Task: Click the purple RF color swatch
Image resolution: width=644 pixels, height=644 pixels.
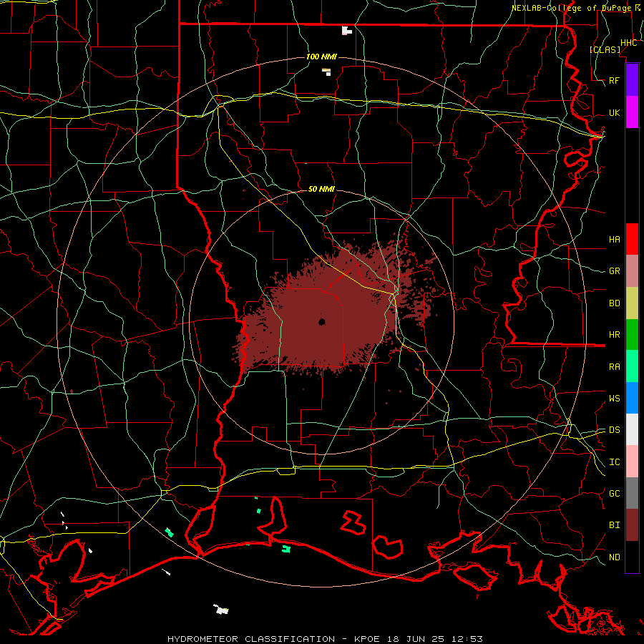Action: pos(632,80)
